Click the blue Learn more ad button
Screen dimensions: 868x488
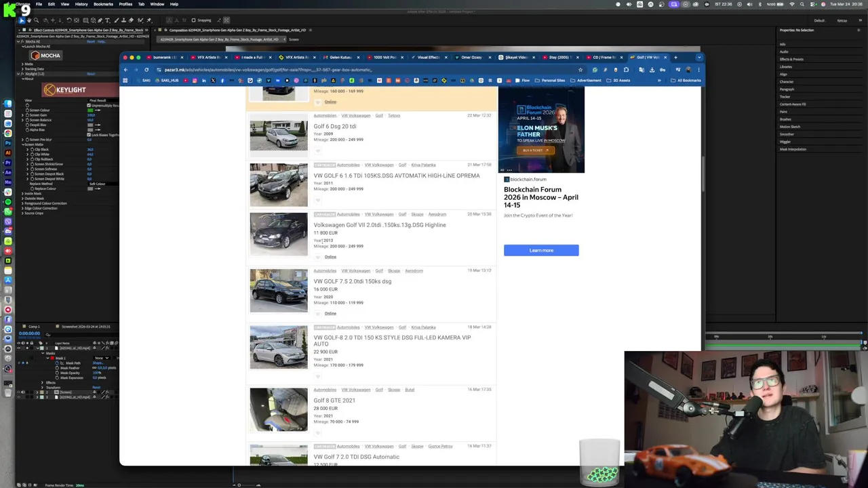coord(541,250)
